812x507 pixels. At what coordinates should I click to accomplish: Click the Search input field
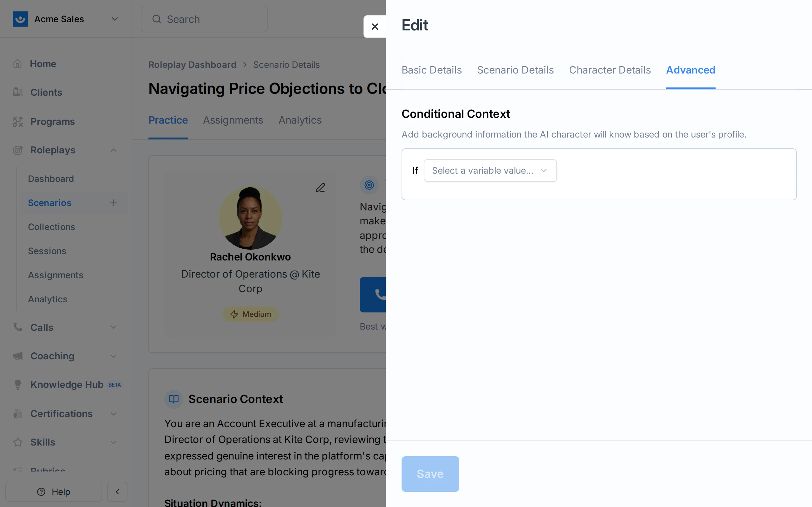pos(204,19)
